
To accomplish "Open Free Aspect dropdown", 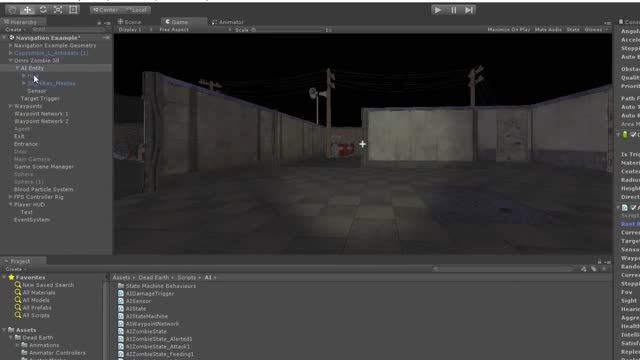I will coord(195,29).
